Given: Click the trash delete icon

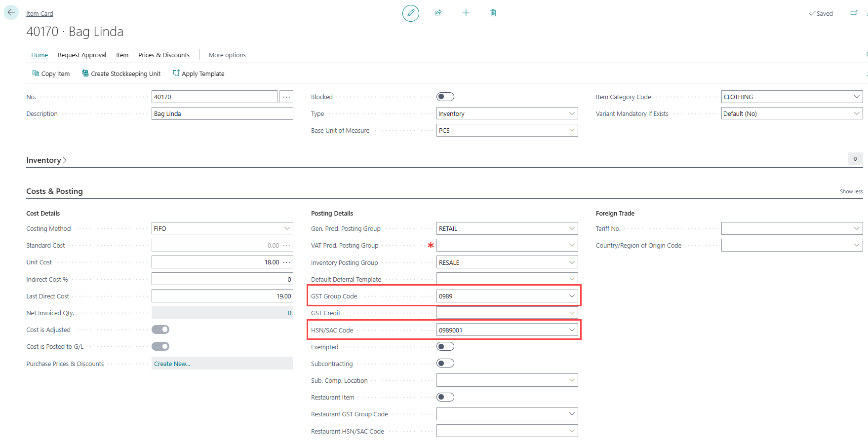Looking at the screenshot, I should pos(493,13).
